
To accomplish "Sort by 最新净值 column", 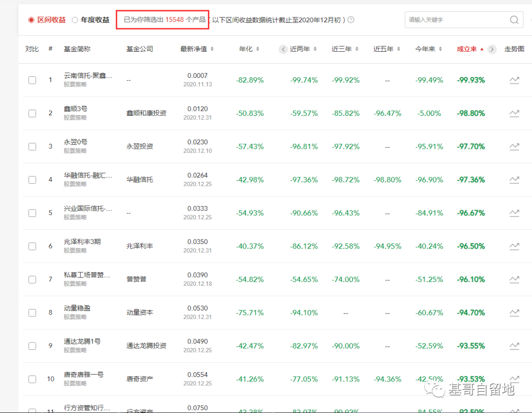I will (197, 49).
